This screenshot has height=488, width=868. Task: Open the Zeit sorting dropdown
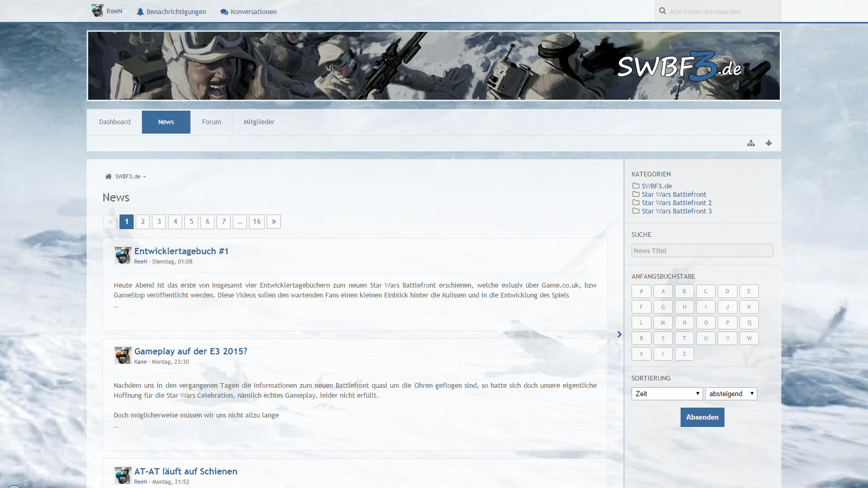[x=667, y=394]
